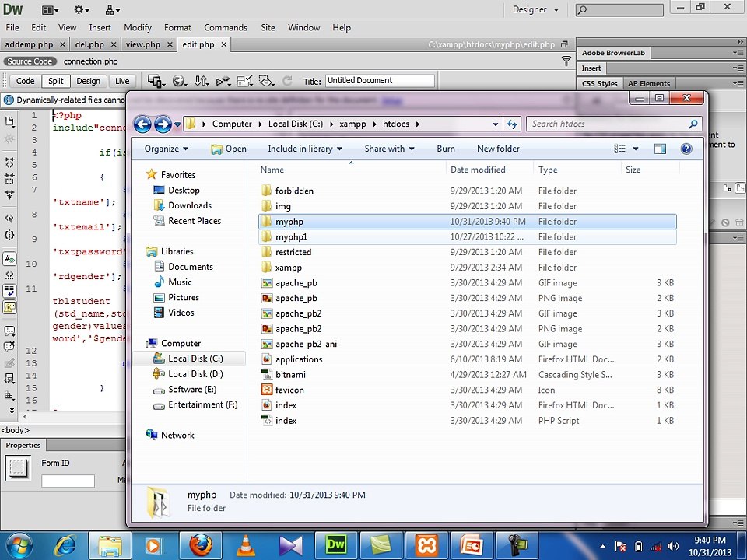Select Local Disk (D:) in navigation pane

[195, 374]
